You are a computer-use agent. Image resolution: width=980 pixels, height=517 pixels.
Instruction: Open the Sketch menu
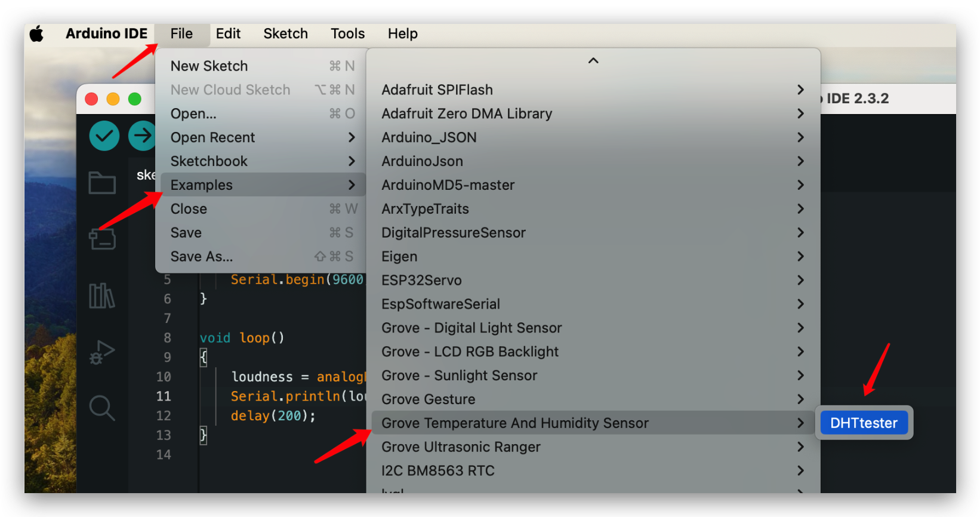coord(285,34)
